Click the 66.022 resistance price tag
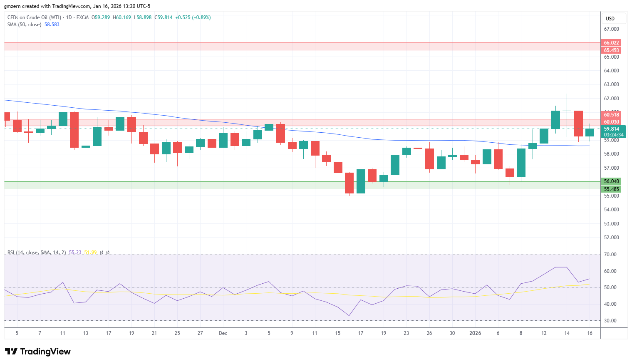Image resolution: width=632 pixels, height=364 pixels. [611, 43]
